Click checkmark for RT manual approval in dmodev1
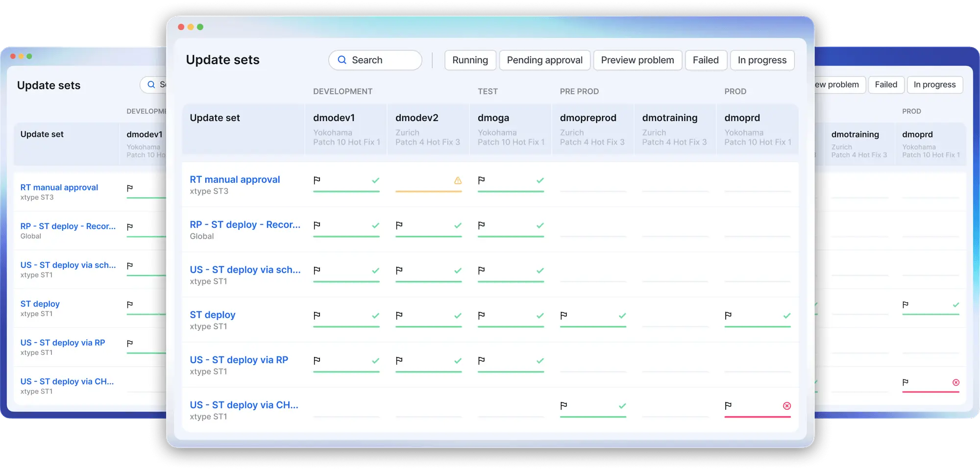 [x=375, y=180]
